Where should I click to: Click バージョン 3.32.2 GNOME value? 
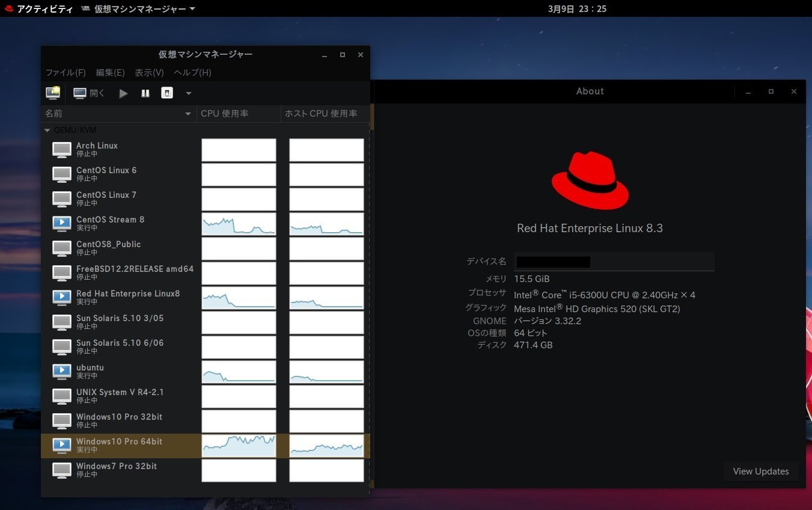pos(548,321)
